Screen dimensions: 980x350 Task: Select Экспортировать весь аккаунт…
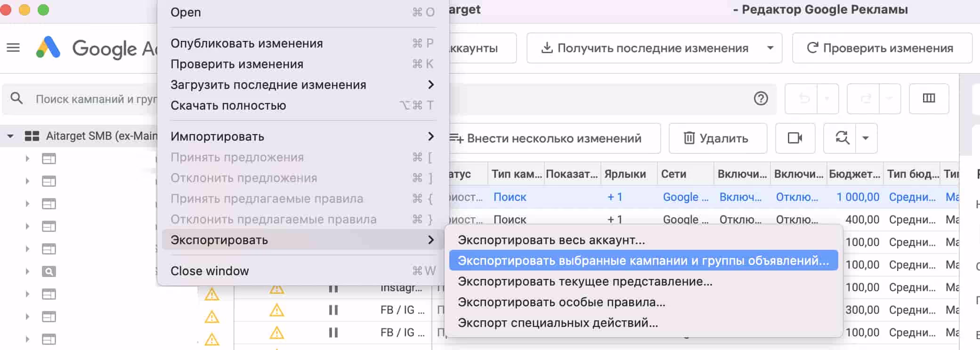(643, 240)
